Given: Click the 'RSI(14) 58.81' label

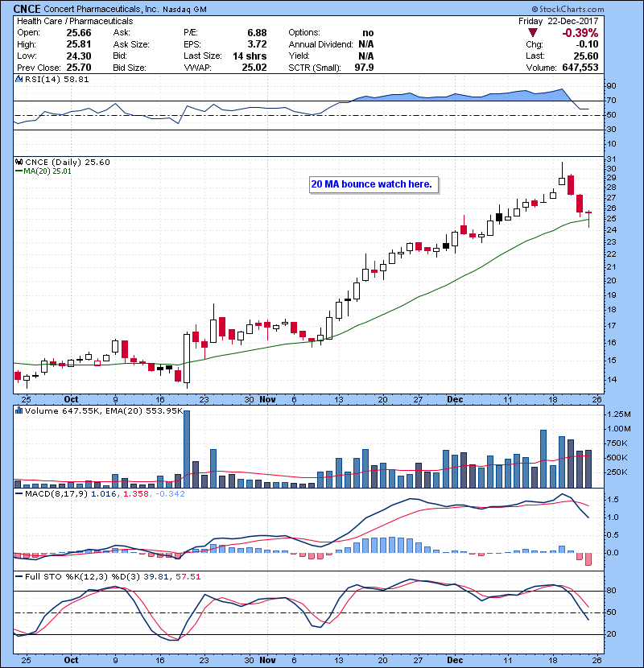Looking at the screenshot, I should [x=57, y=79].
